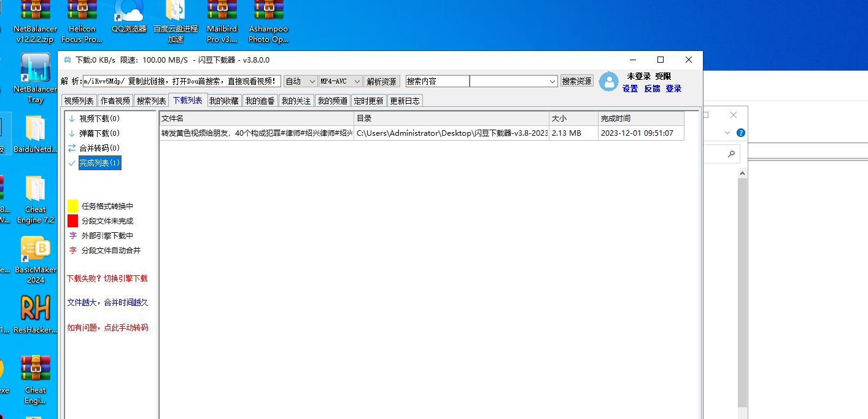This screenshot has height=419, width=868.
Task: Select 视频下载(0) in sidebar
Action: (x=99, y=119)
